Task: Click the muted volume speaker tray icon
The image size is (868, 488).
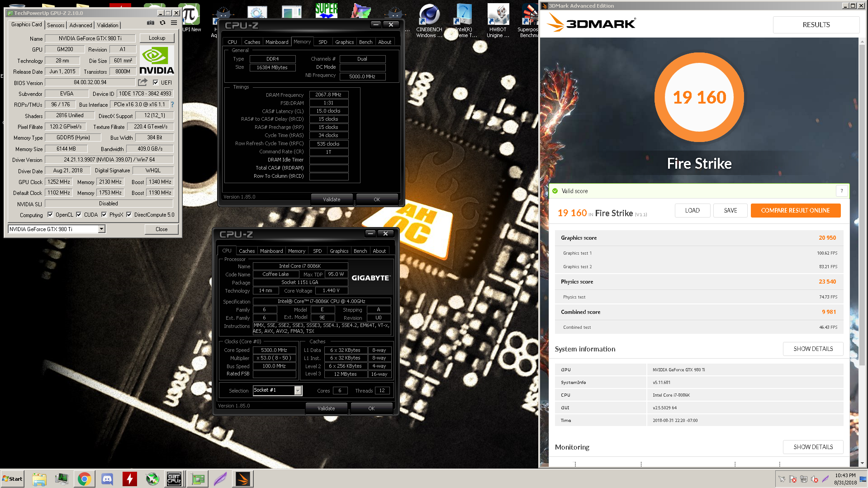Action: click(x=815, y=479)
